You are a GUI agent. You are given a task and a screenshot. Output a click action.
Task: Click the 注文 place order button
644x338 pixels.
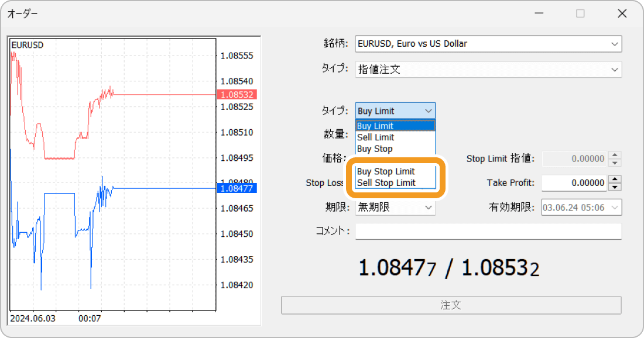click(x=451, y=305)
